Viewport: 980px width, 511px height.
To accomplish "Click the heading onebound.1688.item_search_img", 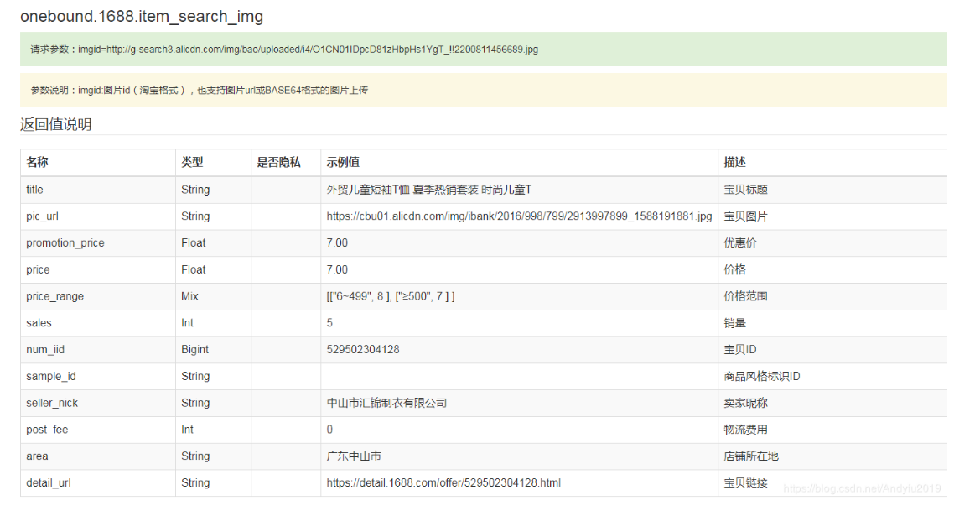I will coord(142,16).
